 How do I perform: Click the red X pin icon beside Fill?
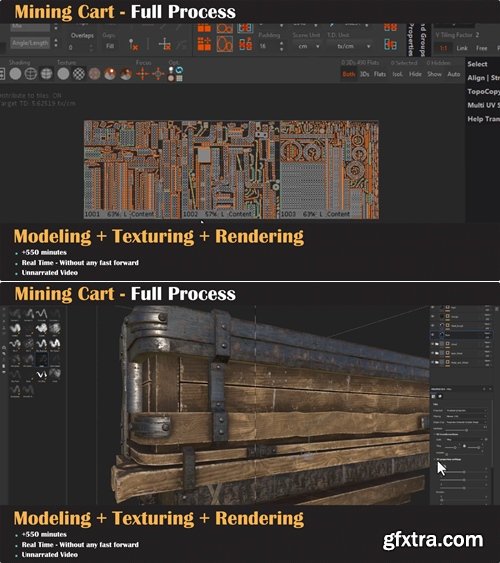[134, 45]
